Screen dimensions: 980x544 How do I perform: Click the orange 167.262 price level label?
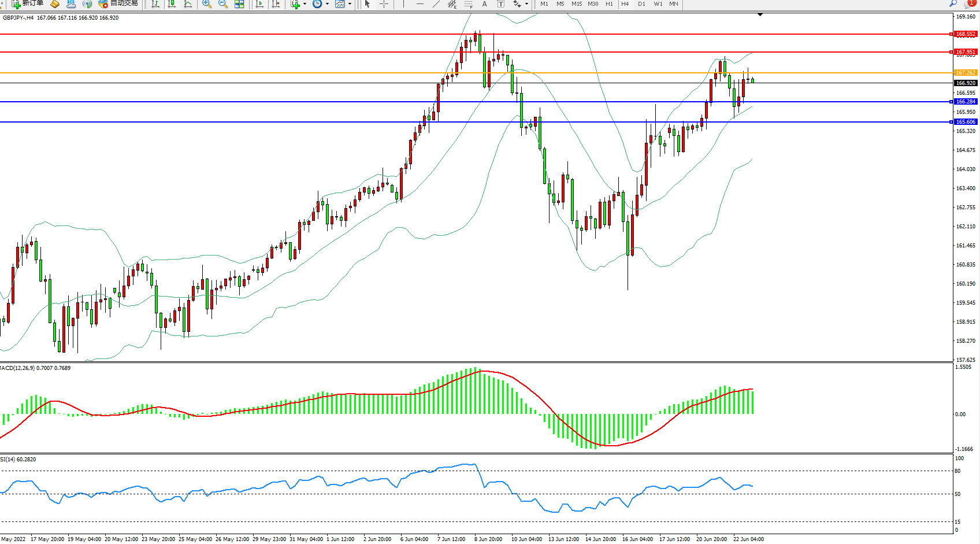click(965, 73)
